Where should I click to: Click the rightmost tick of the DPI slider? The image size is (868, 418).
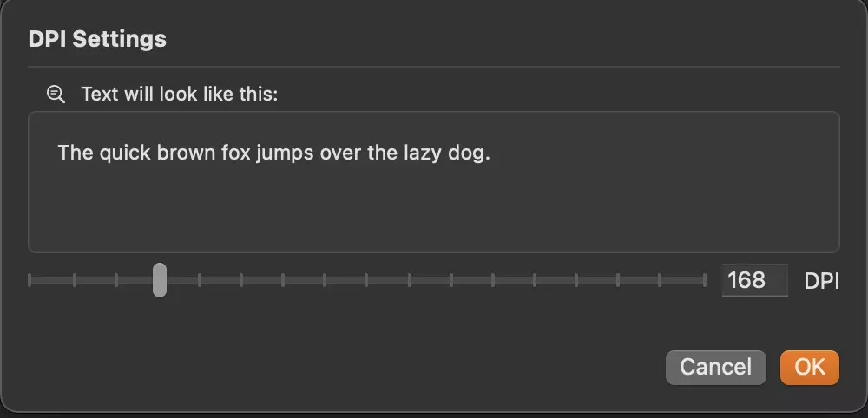point(704,280)
